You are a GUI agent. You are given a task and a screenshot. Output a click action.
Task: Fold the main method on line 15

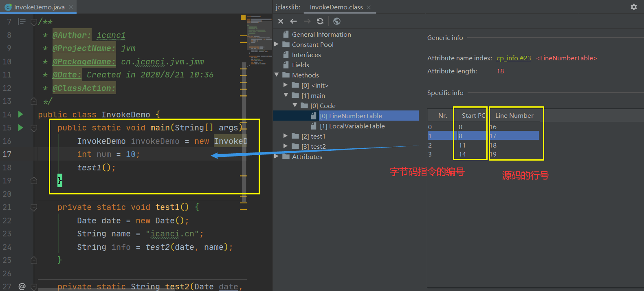(x=34, y=128)
